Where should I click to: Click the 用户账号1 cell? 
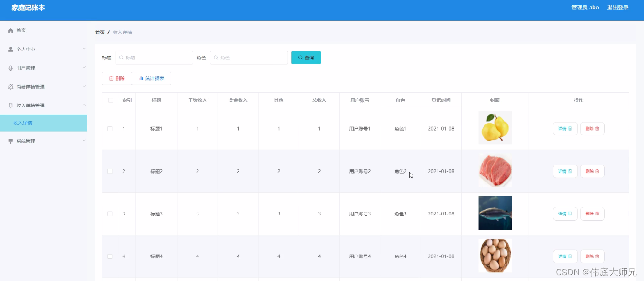[360, 129]
